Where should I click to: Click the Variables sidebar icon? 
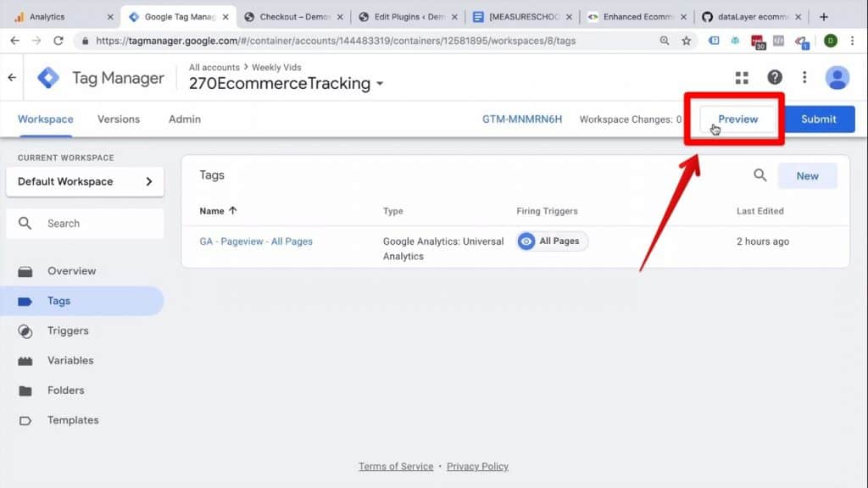point(25,361)
